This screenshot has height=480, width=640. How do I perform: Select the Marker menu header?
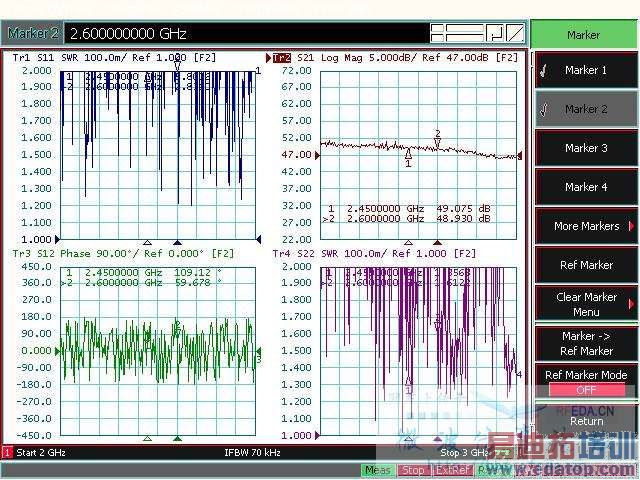point(584,34)
